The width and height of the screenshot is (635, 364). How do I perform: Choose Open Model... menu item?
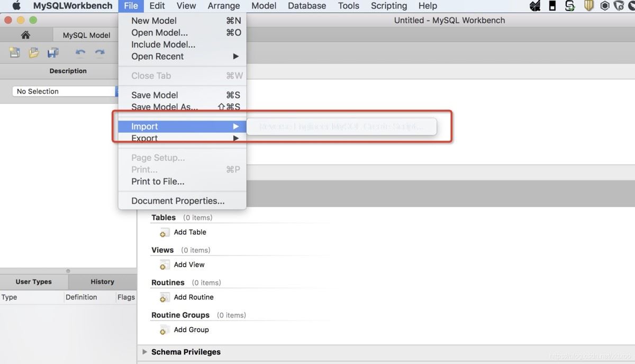[x=182, y=32]
